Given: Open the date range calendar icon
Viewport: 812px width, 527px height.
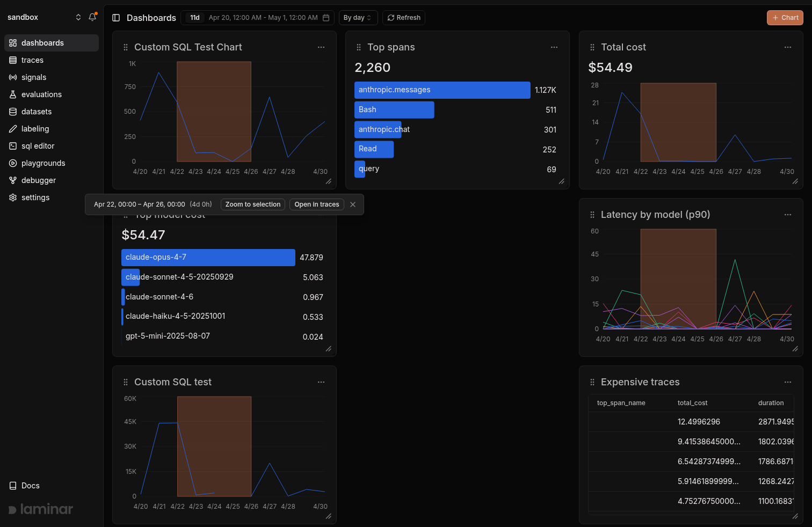Looking at the screenshot, I should [x=326, y=18].
